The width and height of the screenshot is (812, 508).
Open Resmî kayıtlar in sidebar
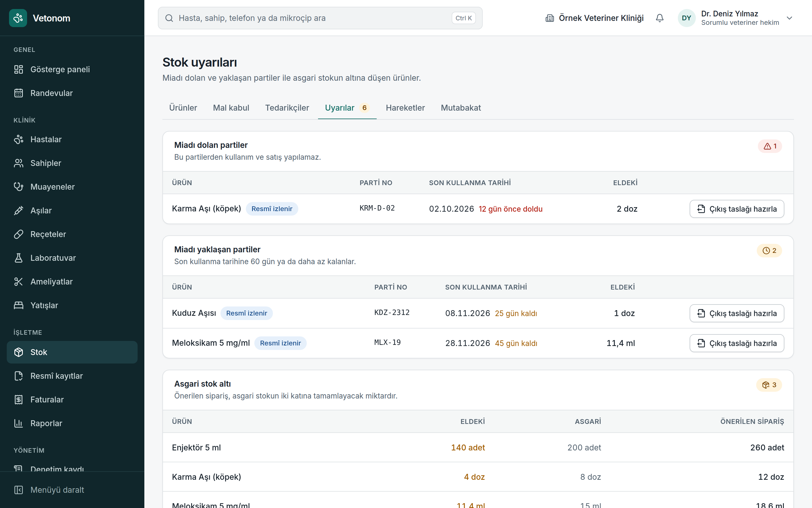pyautogui.click(x=72, y=376)
